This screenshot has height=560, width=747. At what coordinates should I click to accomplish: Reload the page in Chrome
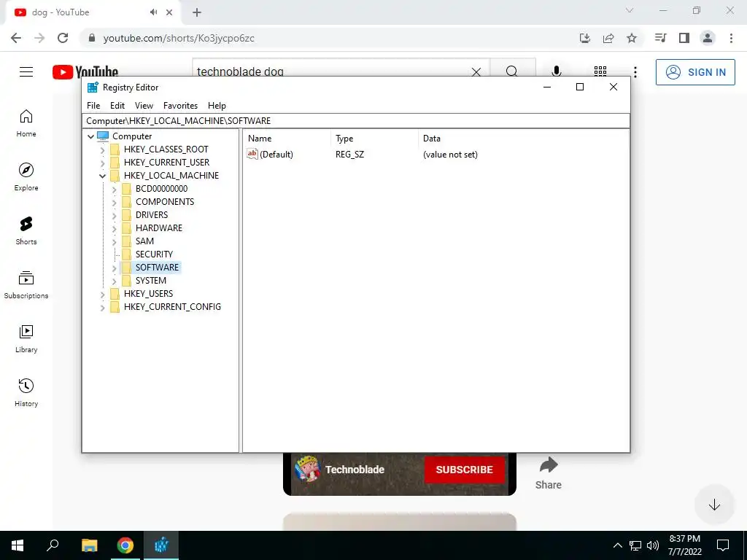click(x=63, y=38)
